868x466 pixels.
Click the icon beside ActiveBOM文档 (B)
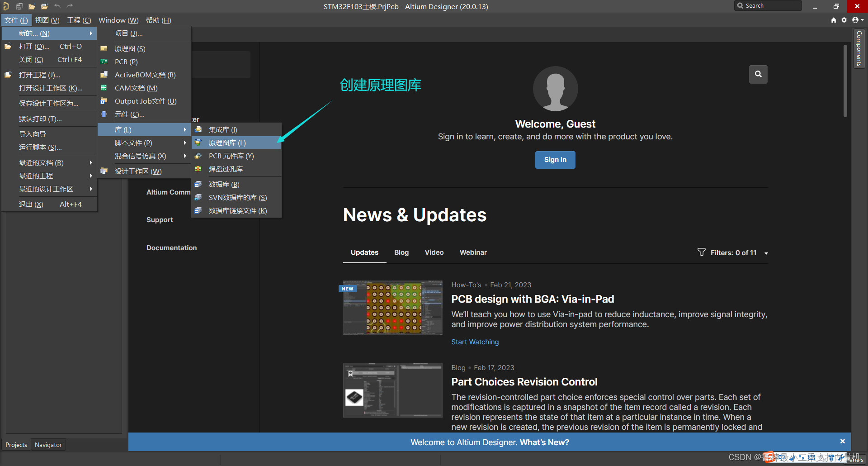[x=104, y=75]
